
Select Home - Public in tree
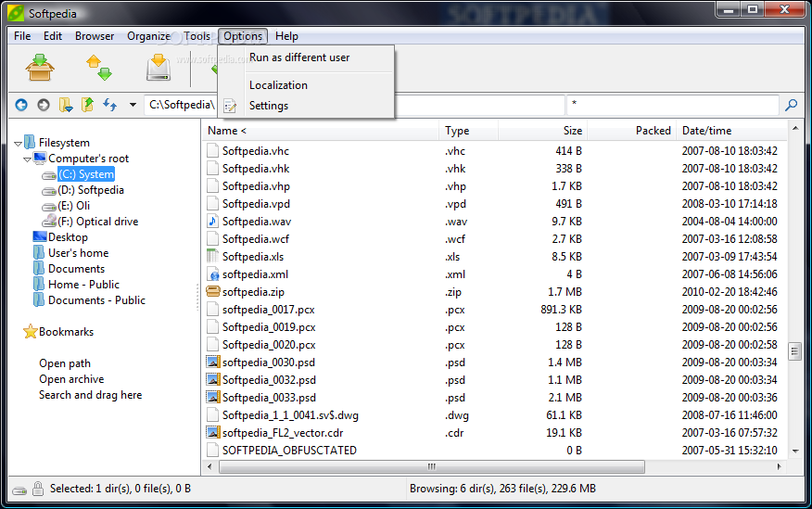83,285
